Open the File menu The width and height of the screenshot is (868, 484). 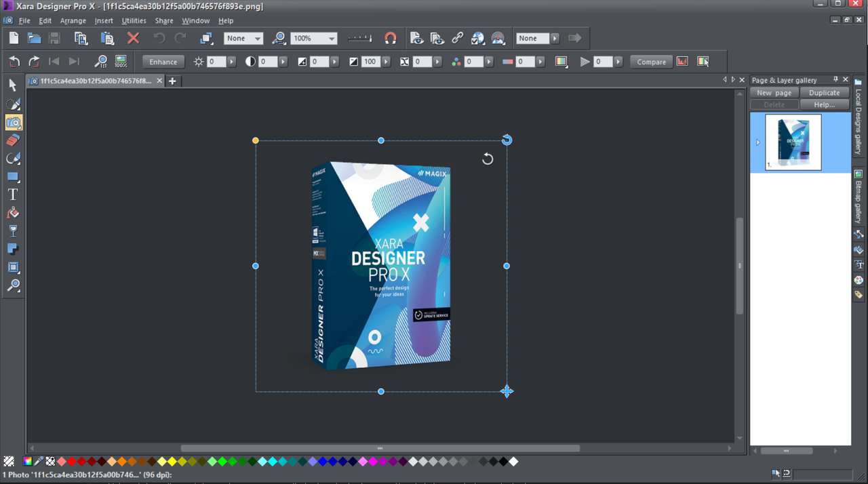24,21
